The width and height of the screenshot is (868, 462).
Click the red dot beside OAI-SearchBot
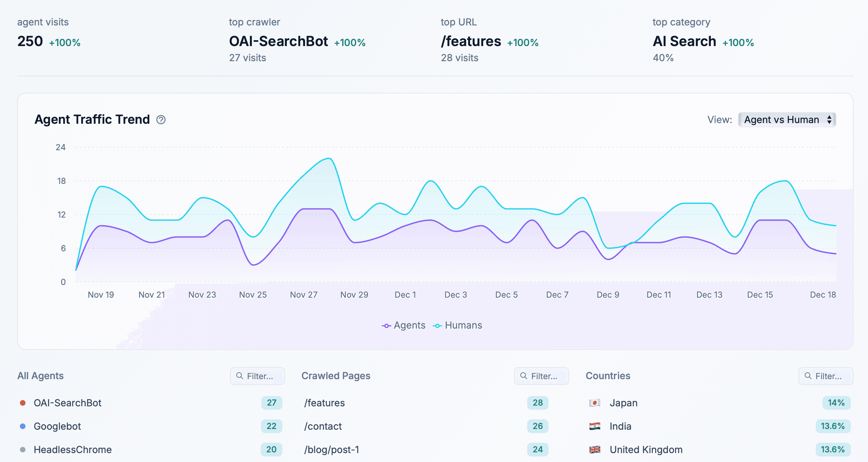(23, 403)
